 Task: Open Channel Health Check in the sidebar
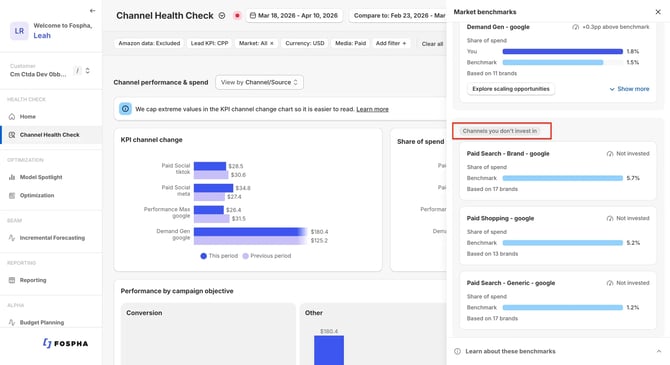coord(50,135)
